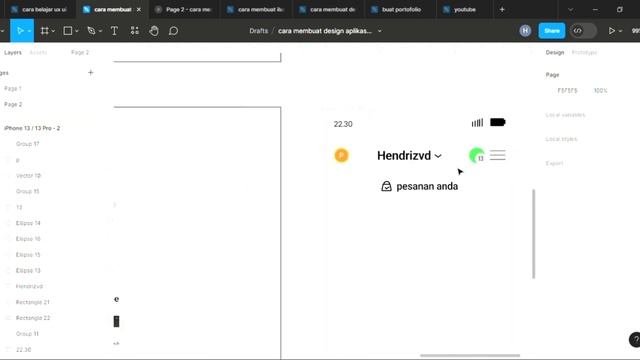Select the Frame tool
640x360 pixels.
click(44, 31)
